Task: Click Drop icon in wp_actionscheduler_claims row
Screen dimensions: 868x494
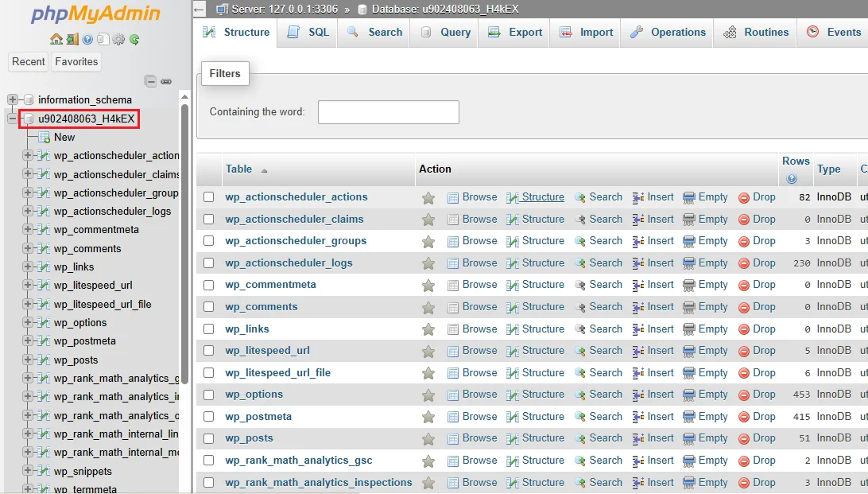Action: (x=744, y=220)
